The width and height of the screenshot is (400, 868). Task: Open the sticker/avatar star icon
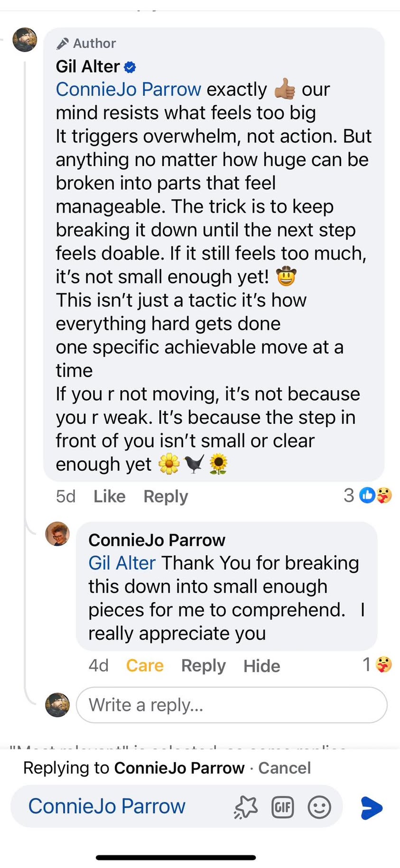246,807
